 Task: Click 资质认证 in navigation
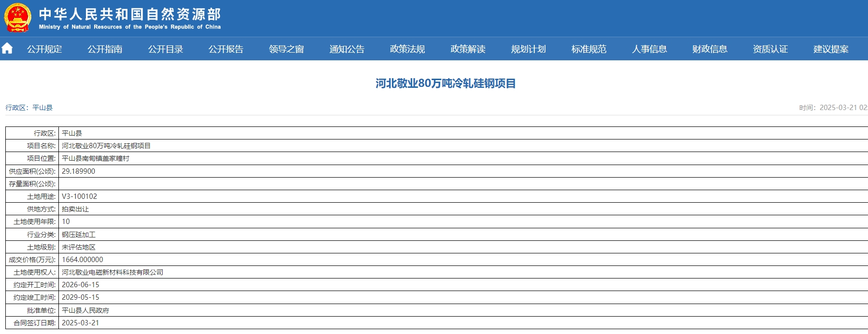pos(770,49)
